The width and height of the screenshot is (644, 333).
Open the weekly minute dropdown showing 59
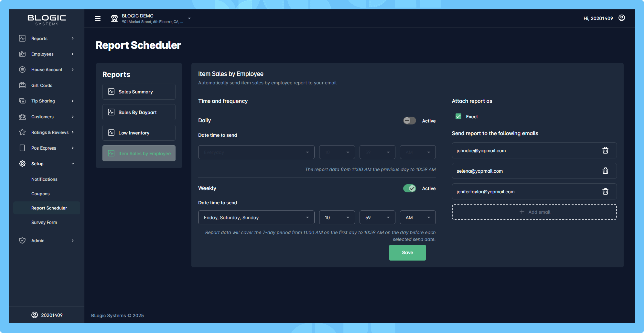tap(377, 217)
